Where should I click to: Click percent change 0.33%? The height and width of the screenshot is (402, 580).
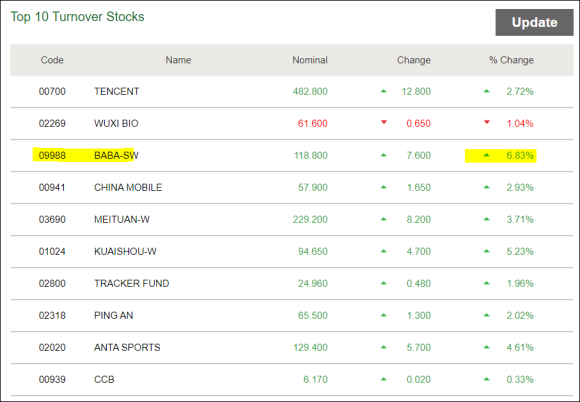coord(520,379)
